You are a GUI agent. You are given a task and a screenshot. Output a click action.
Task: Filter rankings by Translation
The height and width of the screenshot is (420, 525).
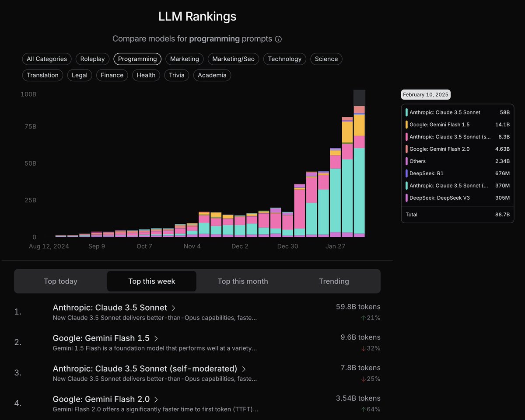point(42,75)
